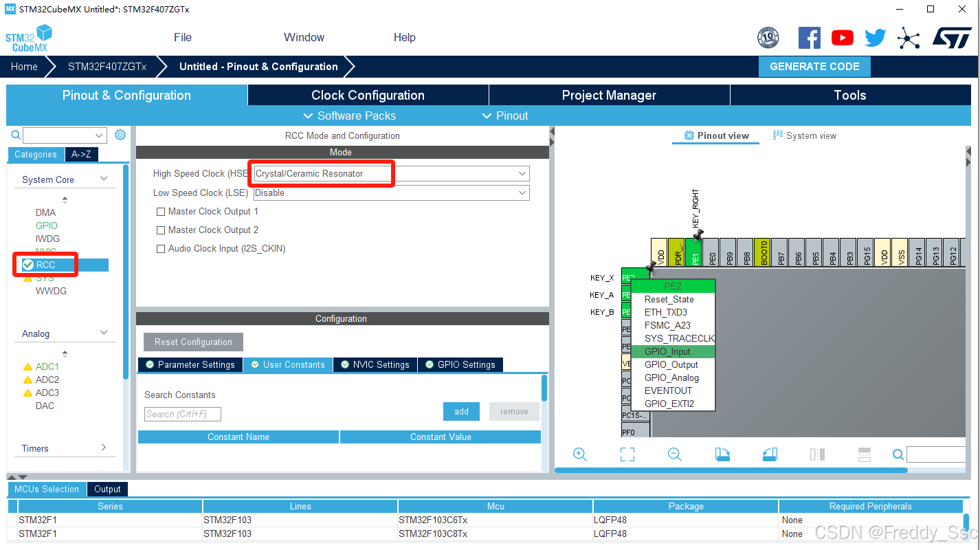Select the Pinout view tab

tap(716, 135)
